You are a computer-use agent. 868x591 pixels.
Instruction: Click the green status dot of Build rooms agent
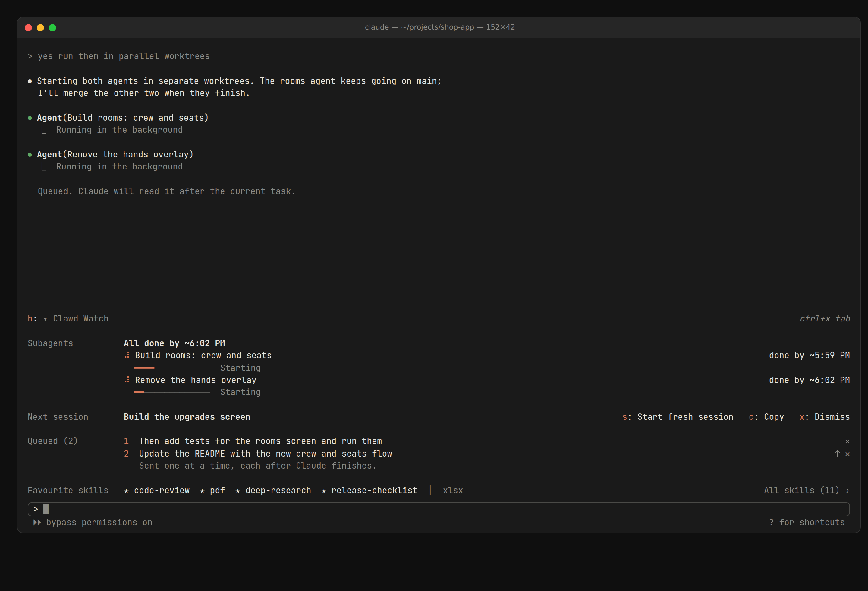point(30,118)
